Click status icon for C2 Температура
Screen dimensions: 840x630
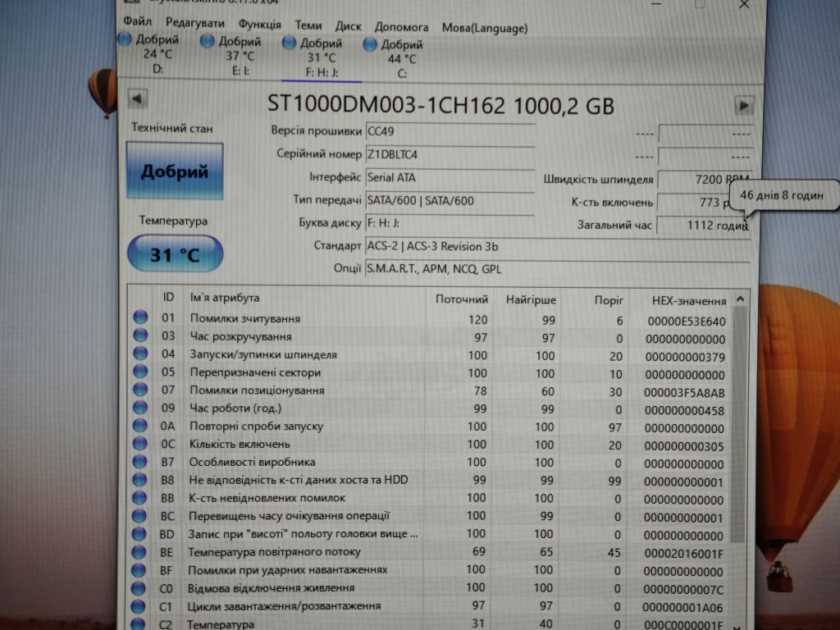point(138,623)
